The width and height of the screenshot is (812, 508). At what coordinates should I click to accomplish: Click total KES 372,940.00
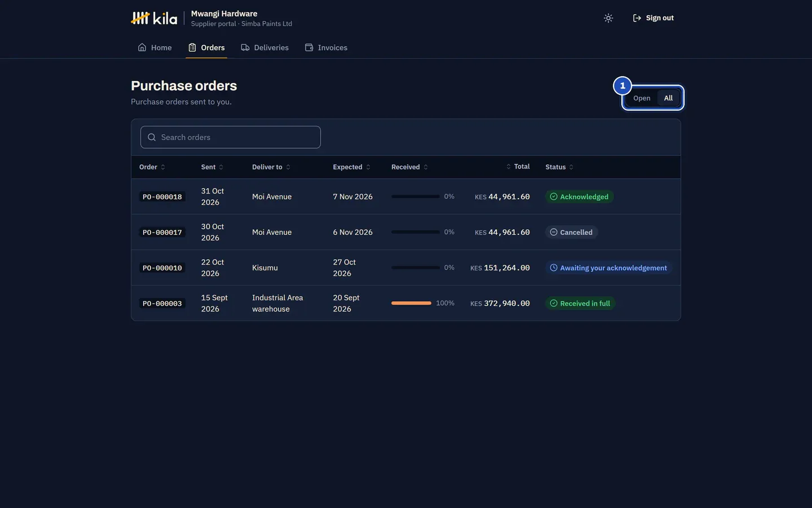[500, 303]
